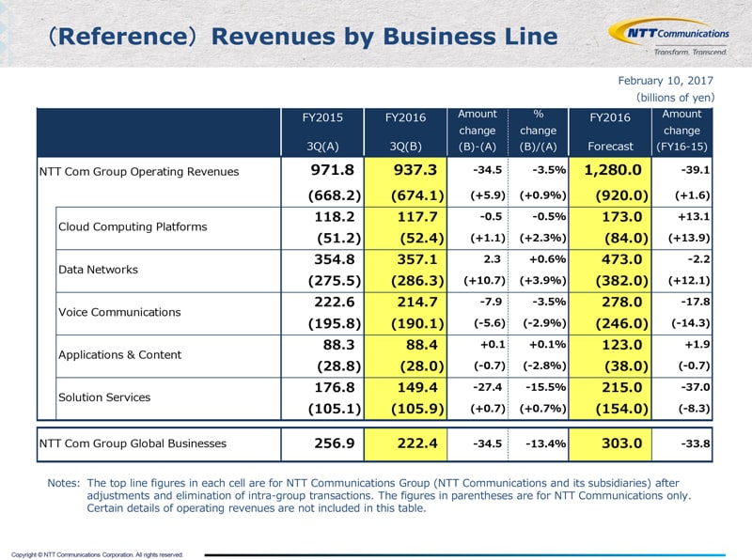Select the amount change "(+12.1)"

689,281
